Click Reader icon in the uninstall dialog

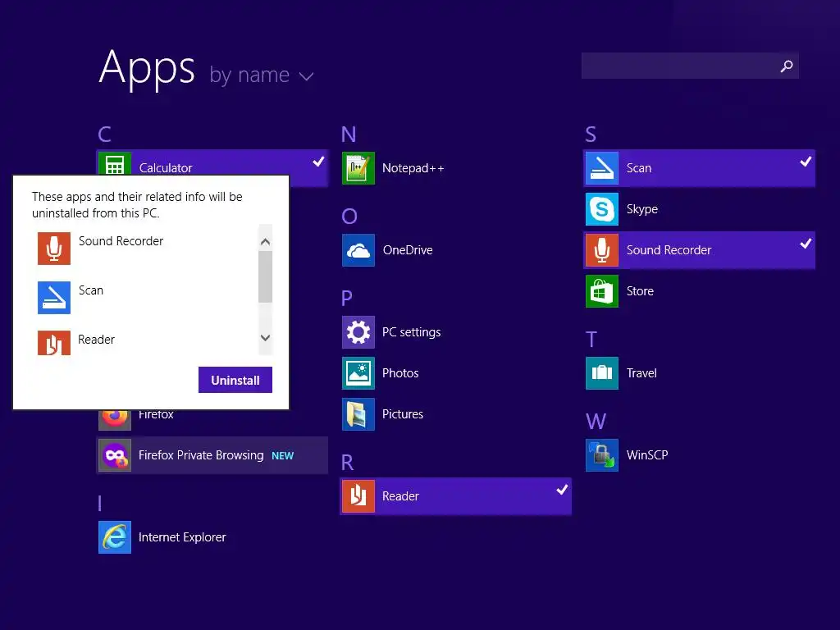click(54, 343)
